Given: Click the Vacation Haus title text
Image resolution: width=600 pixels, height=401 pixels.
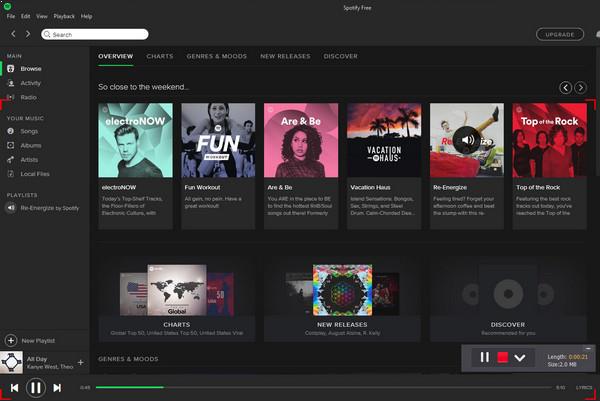Looking at the screenshot, I should pos(370,187).
